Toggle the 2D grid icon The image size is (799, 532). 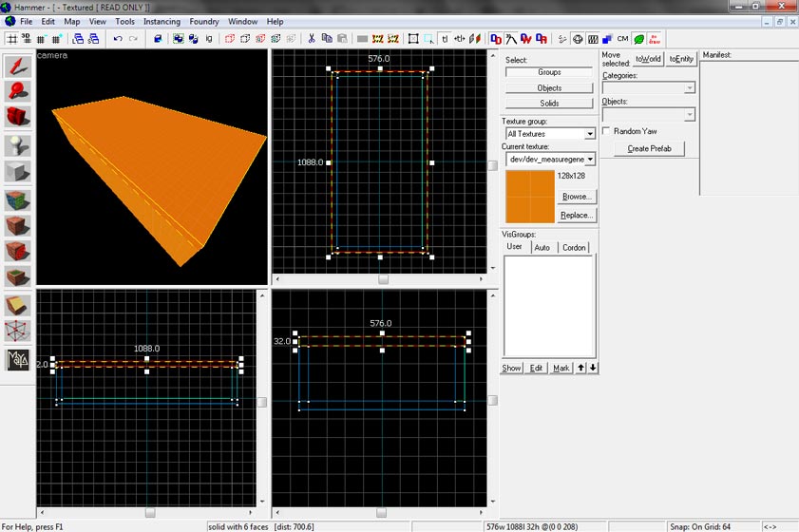(x=11, y=39)
